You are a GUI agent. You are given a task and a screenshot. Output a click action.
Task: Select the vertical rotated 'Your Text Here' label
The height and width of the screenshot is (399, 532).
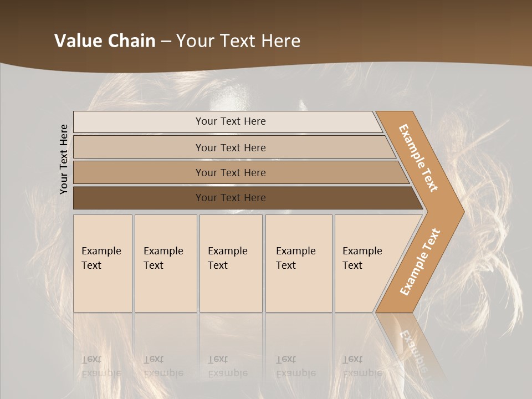tap(63, 159)
